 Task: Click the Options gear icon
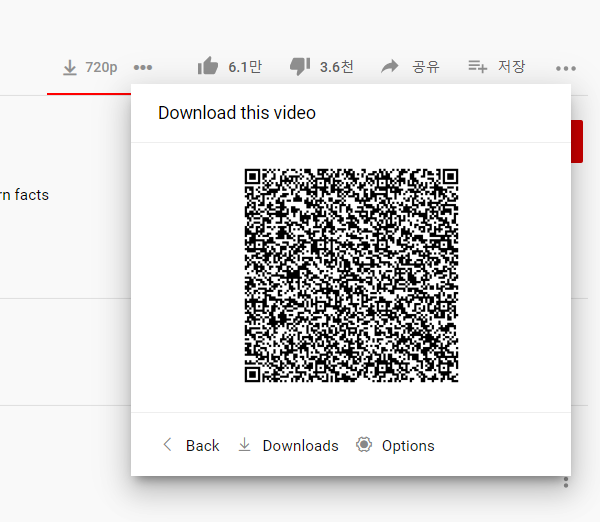[x=364, y=445]
